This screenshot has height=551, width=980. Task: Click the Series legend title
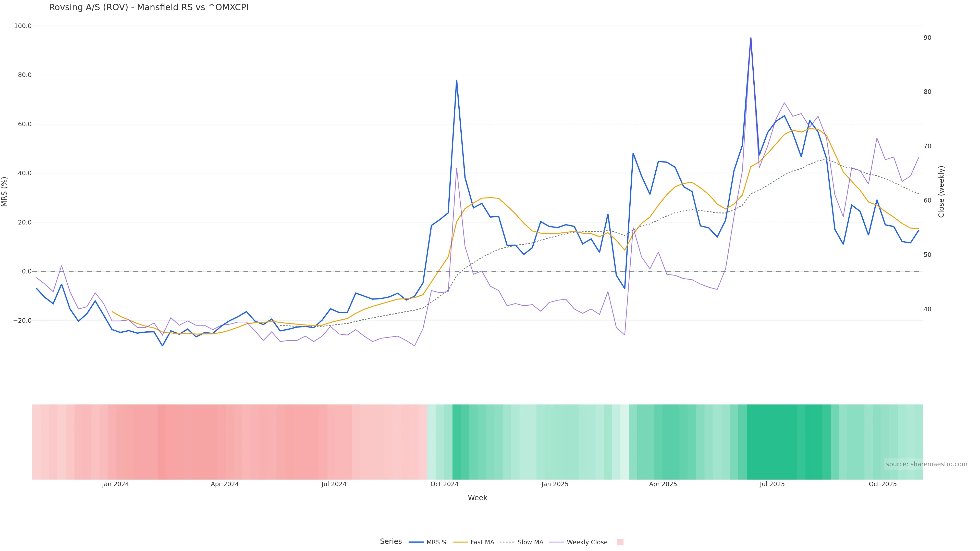391,542
